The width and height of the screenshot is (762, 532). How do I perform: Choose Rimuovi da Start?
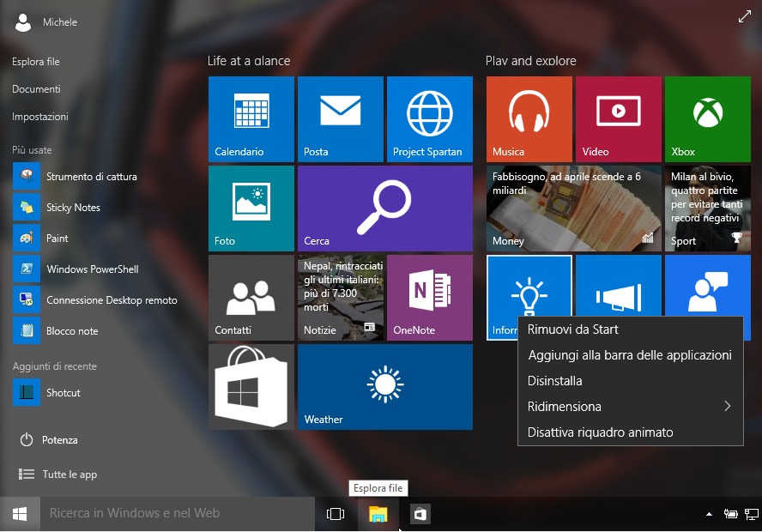click(x=573, y=329)
